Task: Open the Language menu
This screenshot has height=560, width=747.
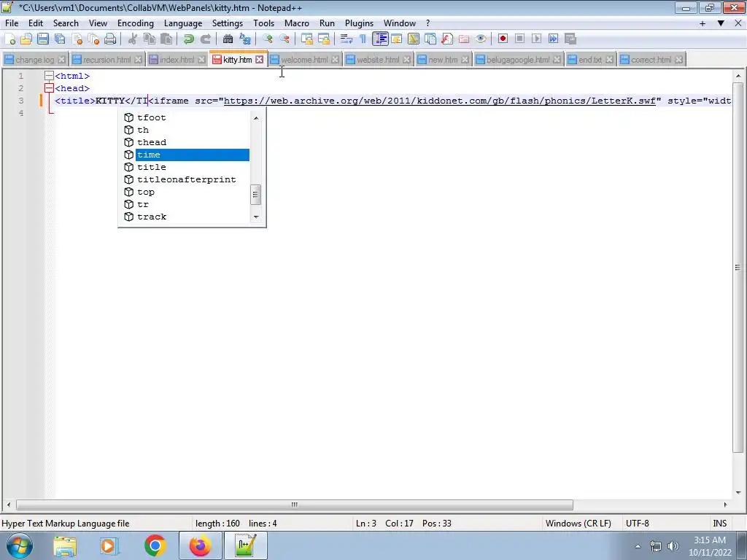Action: click(x=183, y=23)
